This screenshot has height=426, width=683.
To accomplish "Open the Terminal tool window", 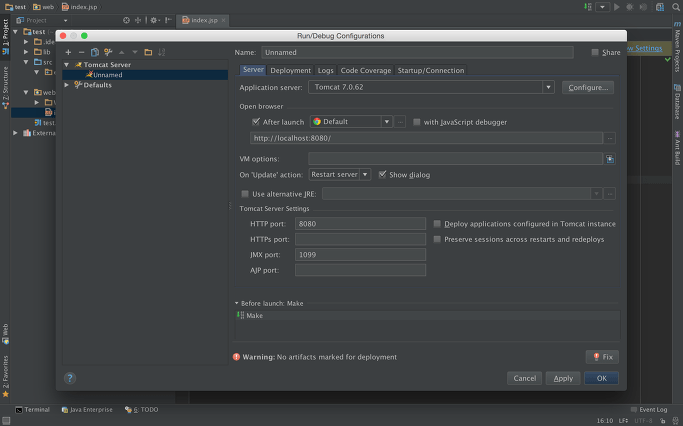I will pyautogui.click(x=32, y=410).
